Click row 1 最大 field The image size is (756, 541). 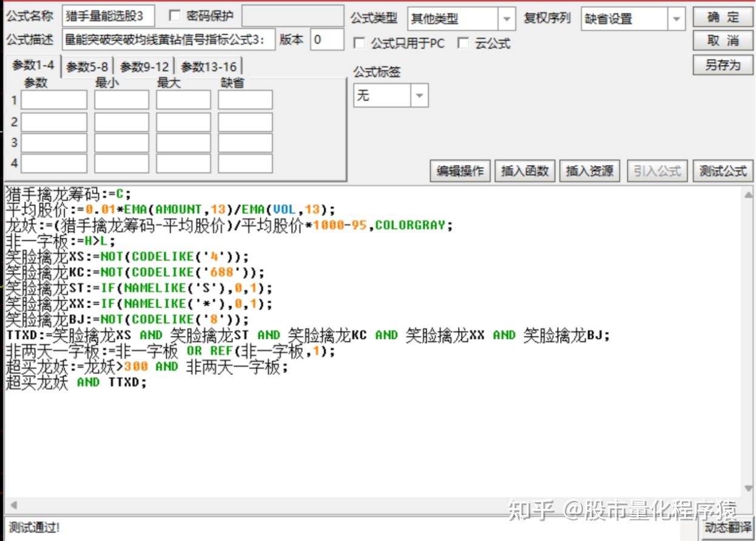[183, 100]
